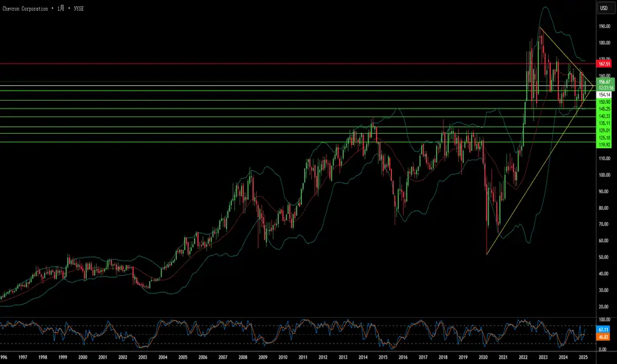Click the red 167.51 price label
The image size is (617, 364).
pos(604,64)
